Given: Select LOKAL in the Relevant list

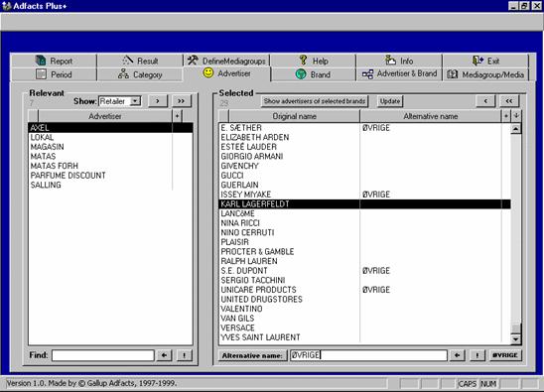Looking at the screenshot, I should [x=110, y=137].
